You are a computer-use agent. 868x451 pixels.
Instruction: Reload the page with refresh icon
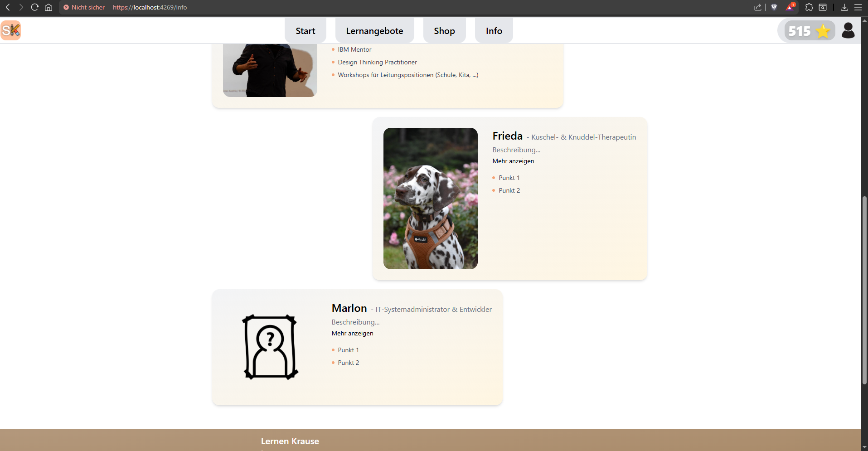pos(34,7)
